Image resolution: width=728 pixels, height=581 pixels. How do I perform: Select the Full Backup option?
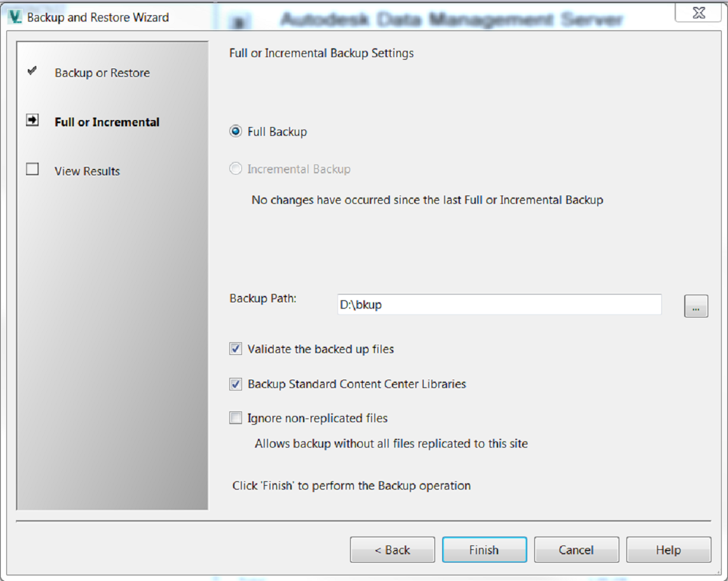(x=236, y=131)
